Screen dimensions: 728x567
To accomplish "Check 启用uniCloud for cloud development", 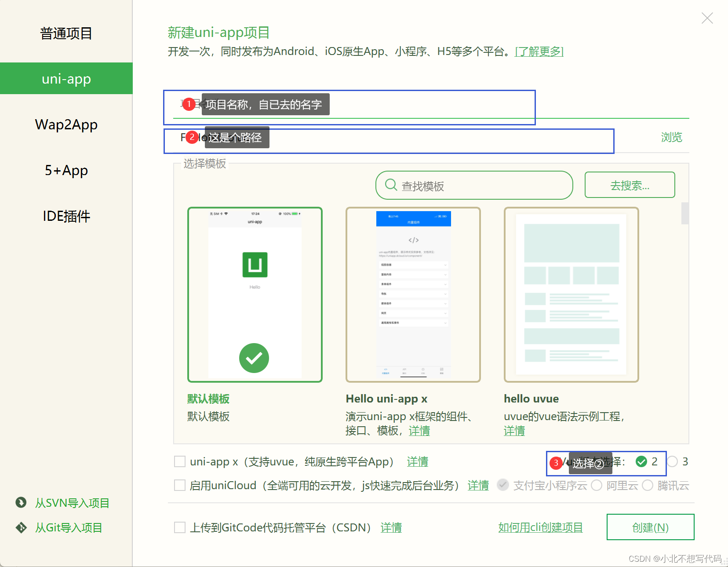I will [x=179, y=485].
